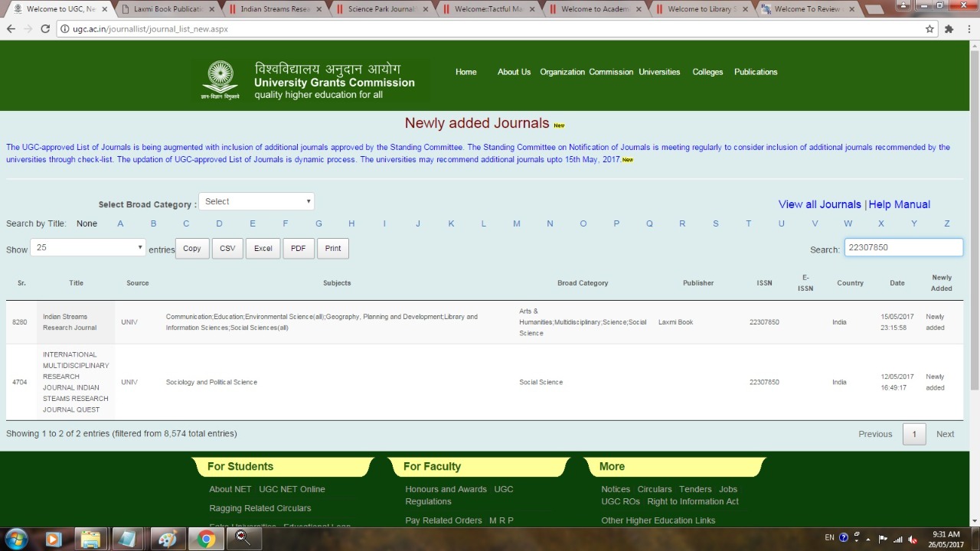Screen dimensions: 980x551
Task: Open the network signal icon in tray
Action: [x=898, y=538]
